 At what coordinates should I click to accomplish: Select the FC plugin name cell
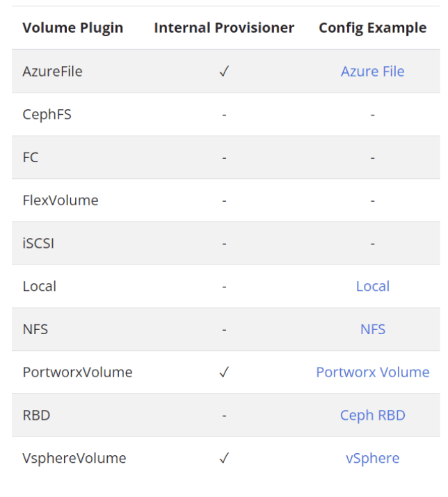pos(31,157)
